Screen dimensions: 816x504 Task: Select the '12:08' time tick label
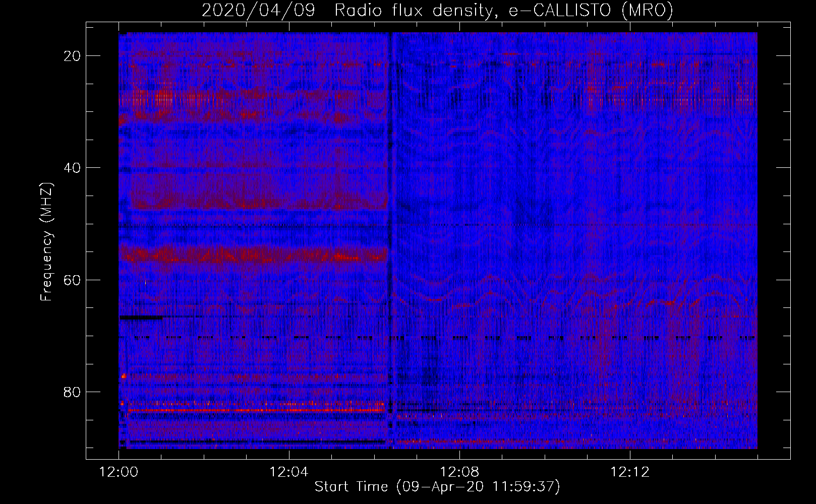pyautogui.click(x=459, y=472)
